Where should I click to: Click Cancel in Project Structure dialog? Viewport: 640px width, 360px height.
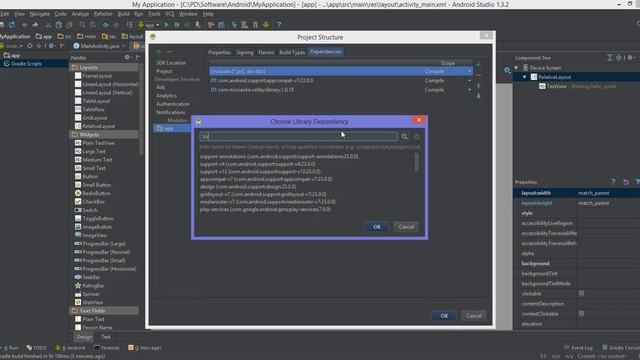[473, 316]
